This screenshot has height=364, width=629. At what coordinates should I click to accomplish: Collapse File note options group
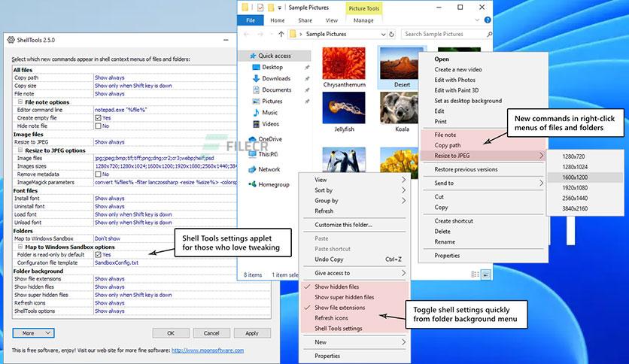pyautogui.click(x=20, y=102)
